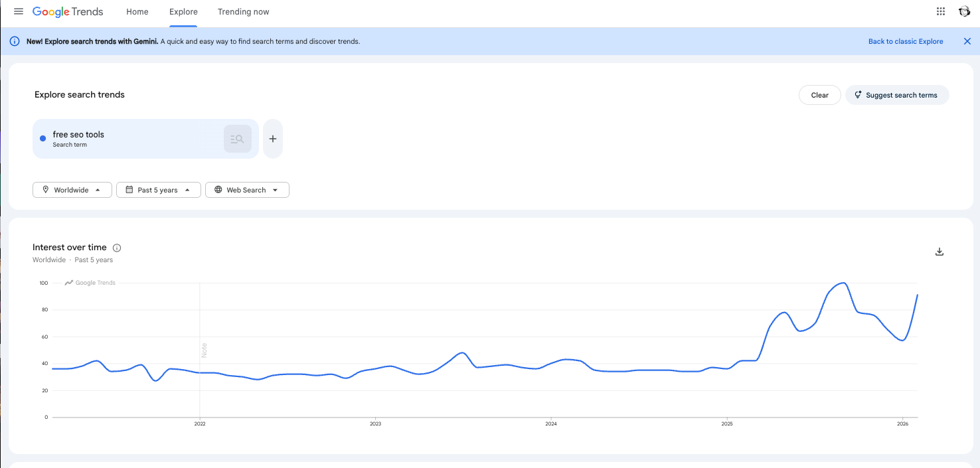
Task: Go to the Home tab
Action: [x=137, y=11]
